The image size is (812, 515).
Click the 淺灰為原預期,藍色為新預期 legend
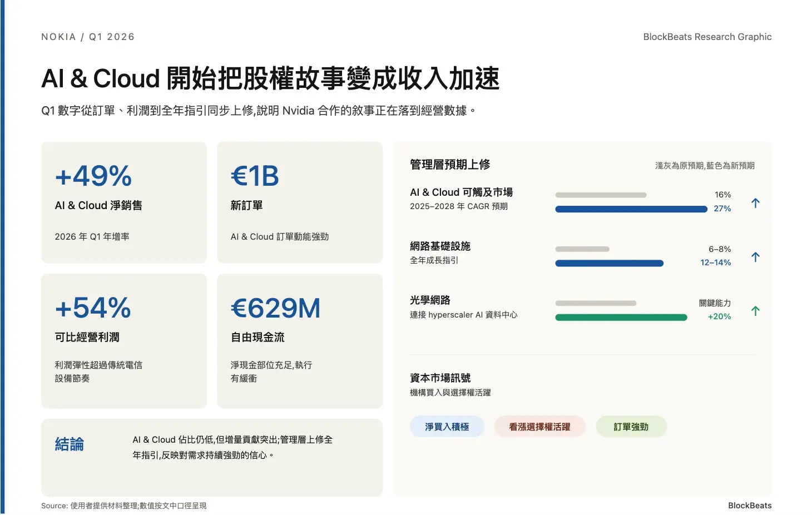705,166
